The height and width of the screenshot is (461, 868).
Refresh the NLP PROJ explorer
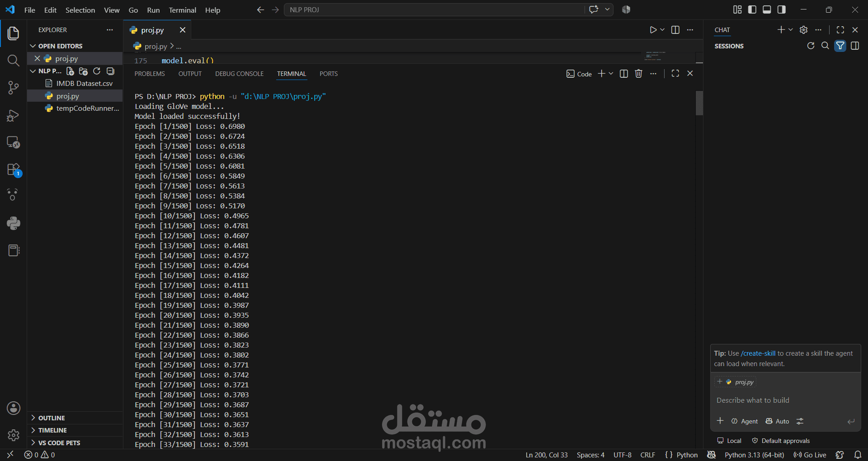click(97, 71)
